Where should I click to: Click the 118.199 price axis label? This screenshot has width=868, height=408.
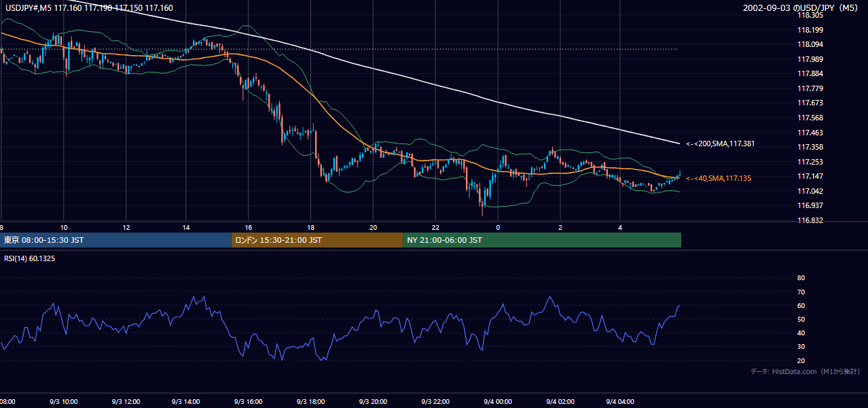click(x=810, y=30)
